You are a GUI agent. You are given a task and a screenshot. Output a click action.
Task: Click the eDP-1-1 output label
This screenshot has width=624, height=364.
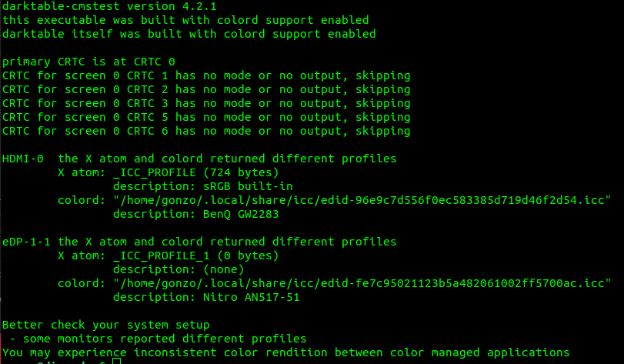26,242
